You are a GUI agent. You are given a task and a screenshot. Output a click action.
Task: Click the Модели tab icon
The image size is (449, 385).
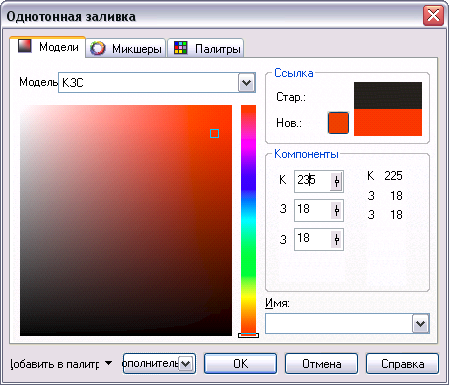click(25, 46)
